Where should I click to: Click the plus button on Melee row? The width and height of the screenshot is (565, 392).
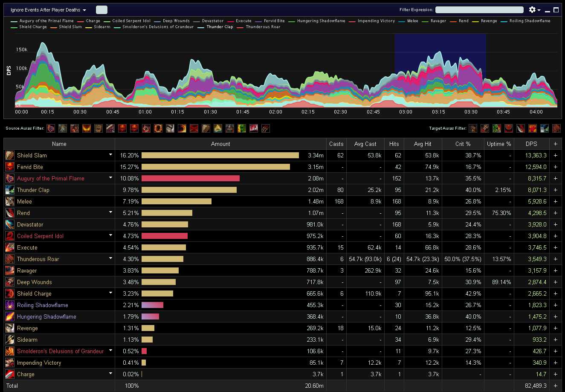[x=556, y=201]
